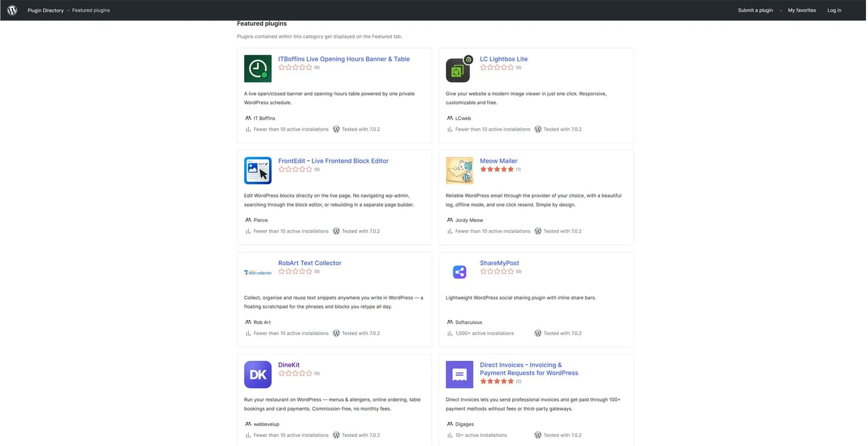Viewport: 868px width, 446px height.
Task: Open ITBoffins Live Opening Hours Banner & Table link
Action: tap(344, 59)
